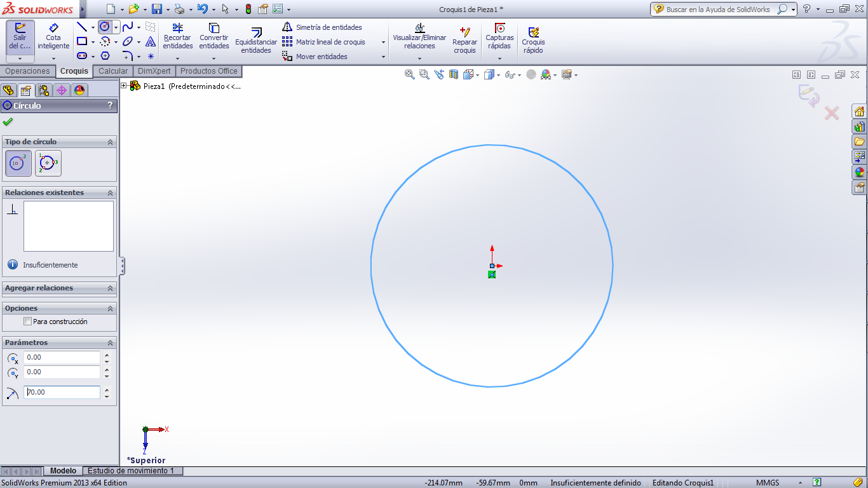This screenshot has width=868, height=488.
Task: Open the Estudio de movimiento 1 tab
Action: [132, 471]
